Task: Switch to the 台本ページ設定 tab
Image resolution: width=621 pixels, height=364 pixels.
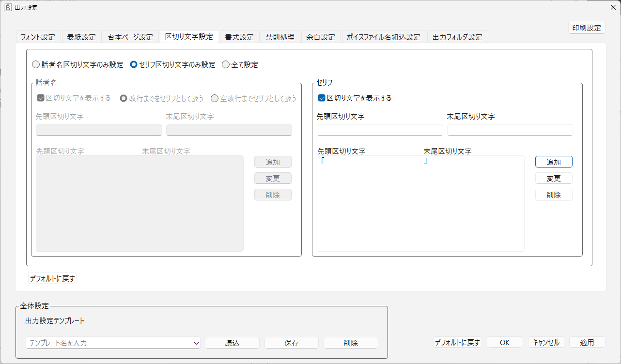Action: pyautogui.click(x=130, y=36)
